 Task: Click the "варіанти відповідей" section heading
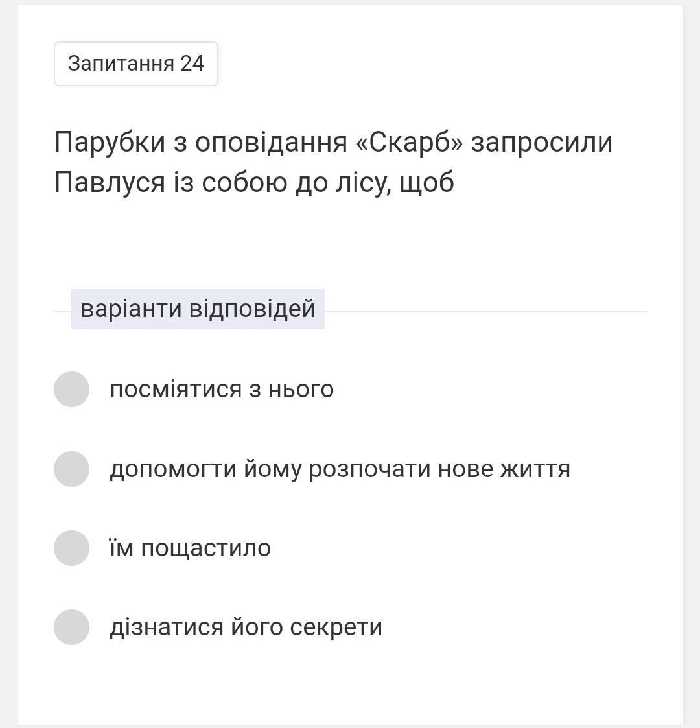(x=198, y=309)
